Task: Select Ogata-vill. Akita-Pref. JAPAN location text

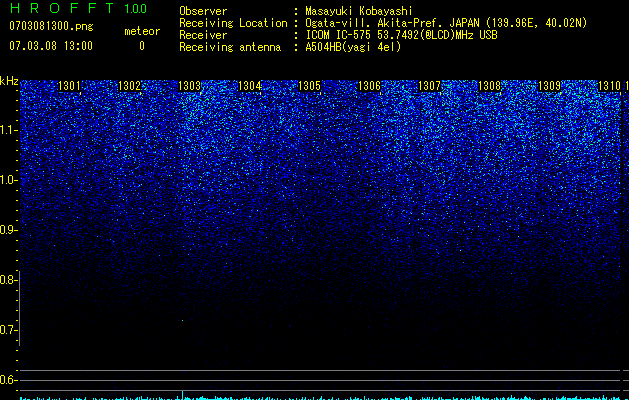Action: pyautogui.click(x=446, y=23)
